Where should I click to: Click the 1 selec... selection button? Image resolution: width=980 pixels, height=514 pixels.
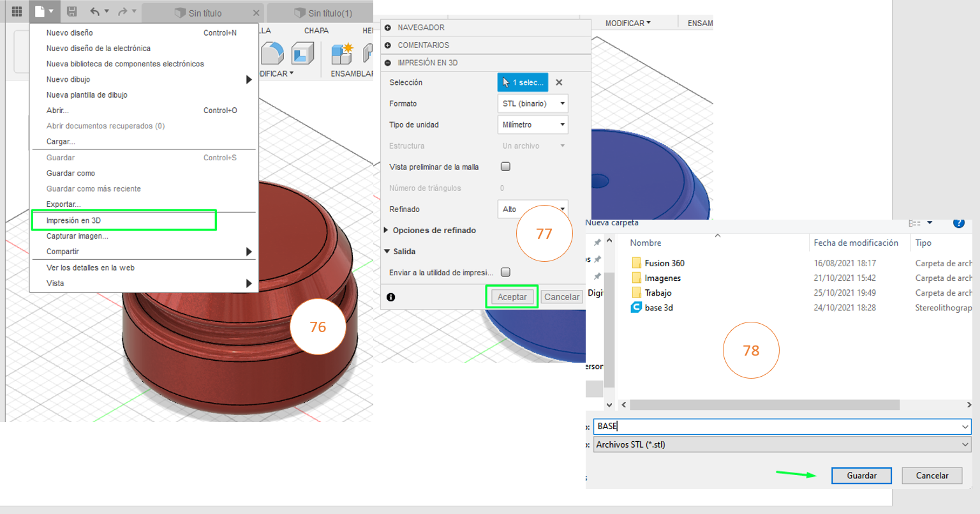(x=523, y=82)
